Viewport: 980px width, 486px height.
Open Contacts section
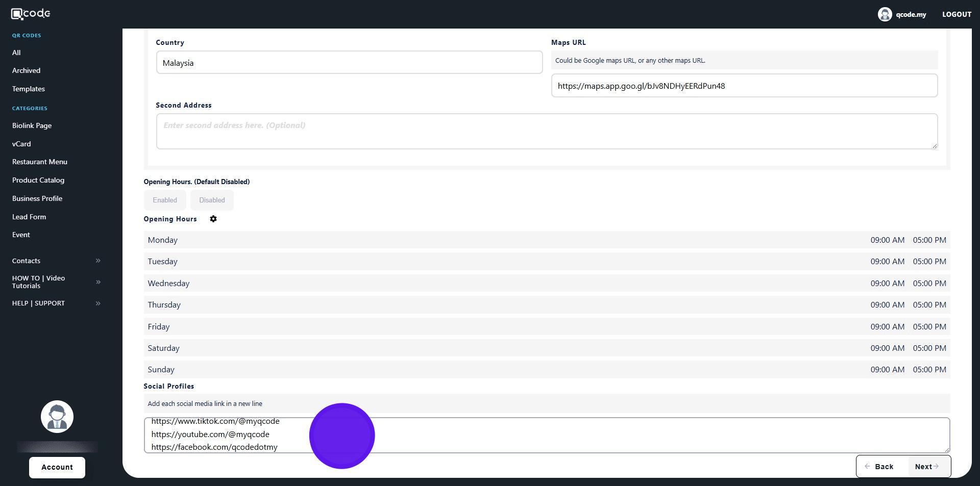(x=26, y=261)
